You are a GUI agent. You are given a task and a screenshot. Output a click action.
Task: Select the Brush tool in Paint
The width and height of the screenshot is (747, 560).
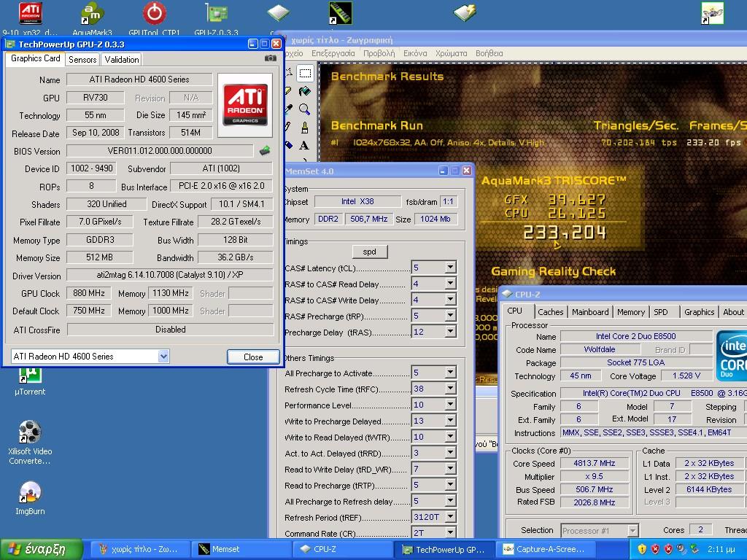pyautogui.click(x=305, y=127)
